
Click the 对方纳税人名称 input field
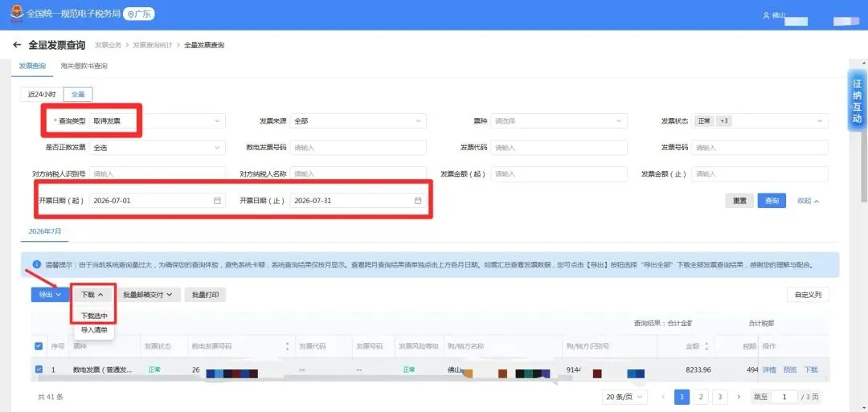click(x=358, y=173)
